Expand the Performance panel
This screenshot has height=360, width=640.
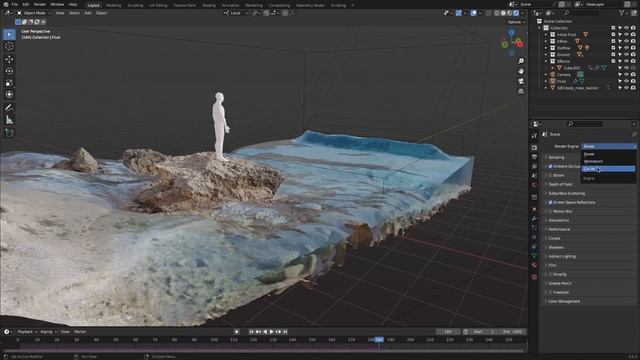559,229
